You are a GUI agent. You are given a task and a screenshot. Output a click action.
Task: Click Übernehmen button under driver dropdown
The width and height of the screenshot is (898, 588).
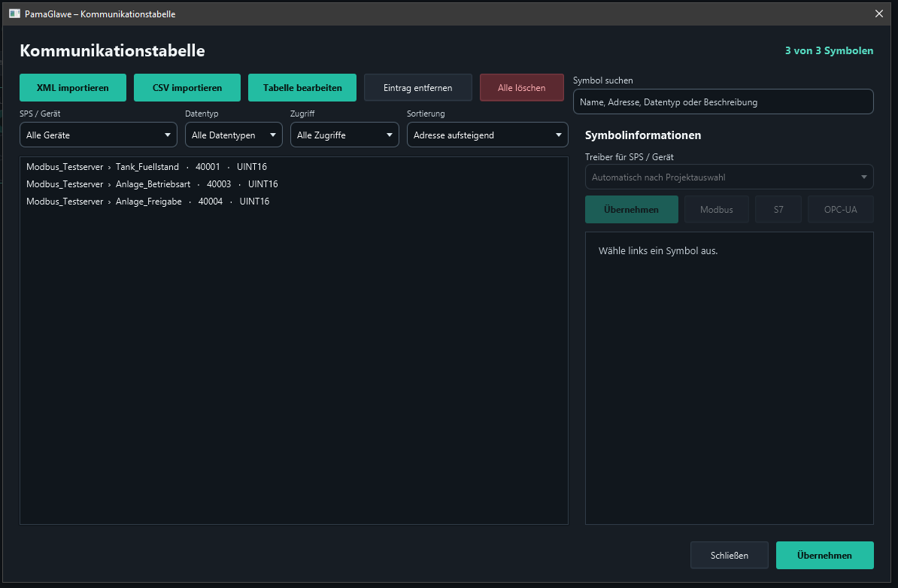click(x=632, y=210)
